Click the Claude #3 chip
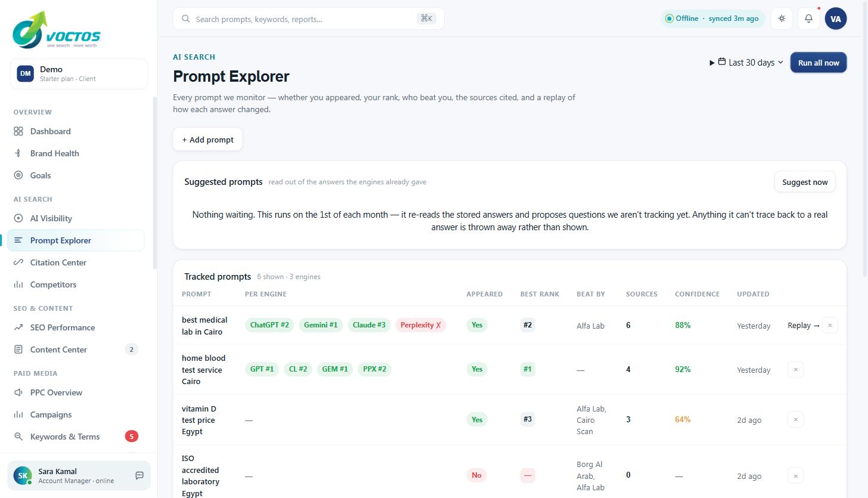Screen dimensions: 868x498 pyautogui.click(x=369, y=325)
